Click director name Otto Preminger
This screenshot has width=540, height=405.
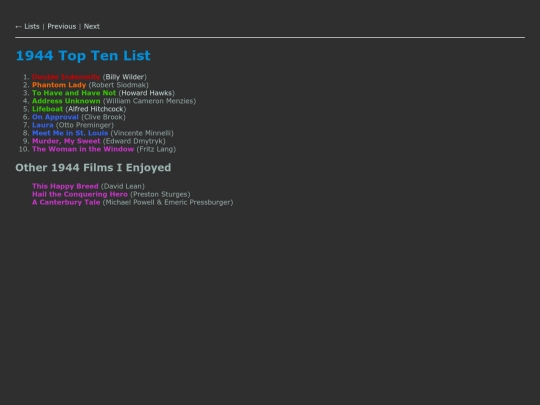[85, 125]
